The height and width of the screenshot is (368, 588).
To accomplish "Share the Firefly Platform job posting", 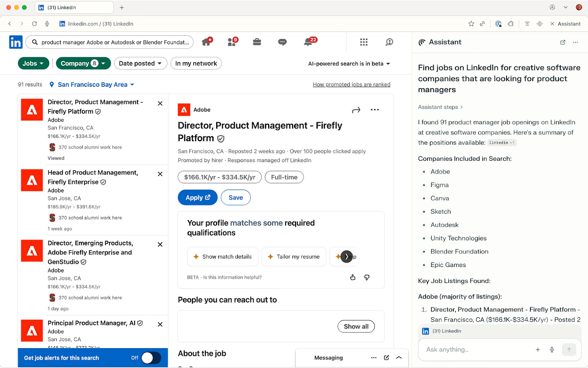I will click(356, 109).
